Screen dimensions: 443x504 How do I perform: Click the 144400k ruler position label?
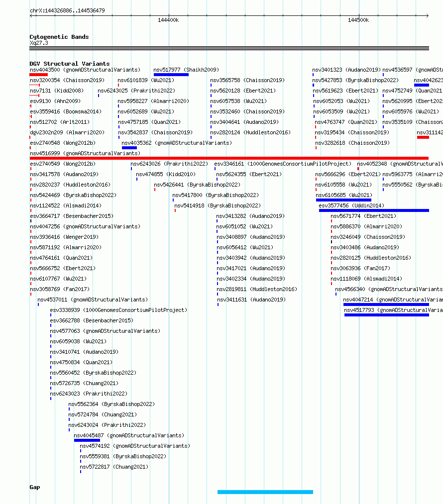[168, 20]
